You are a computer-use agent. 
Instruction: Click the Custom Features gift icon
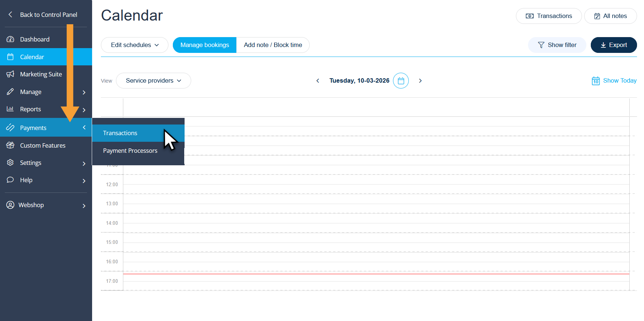pos(10,145)
